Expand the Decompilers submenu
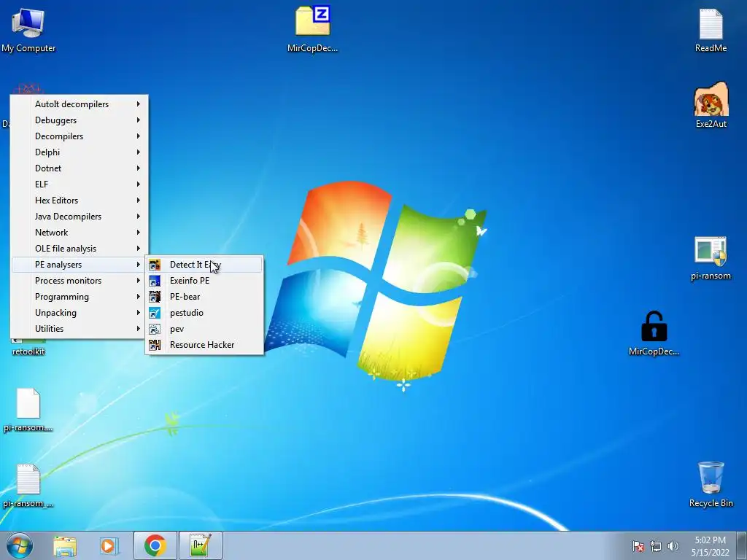This screenshot has height=560, width=747. click(79, 136)
